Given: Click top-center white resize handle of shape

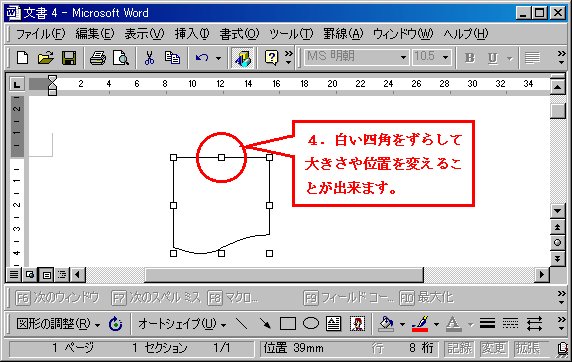Looking at the screenshot, I should tap(221, 157).
